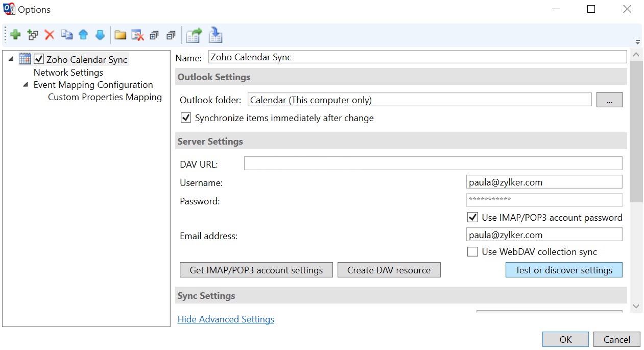Image resolution: width=644 pixels, height=350 pixels.
Task: Click the Hide Advanced Settings link
Action: pyautogui.click(x=226, y=319)
